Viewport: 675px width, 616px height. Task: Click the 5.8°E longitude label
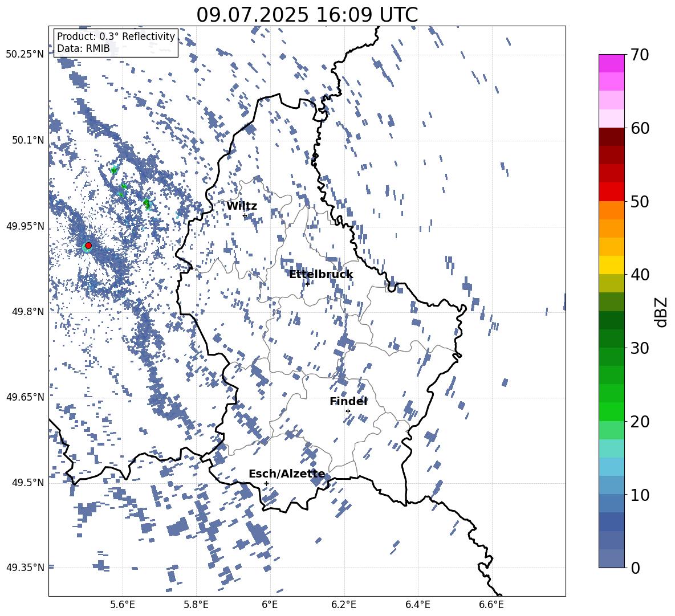(x=196, y=605)
